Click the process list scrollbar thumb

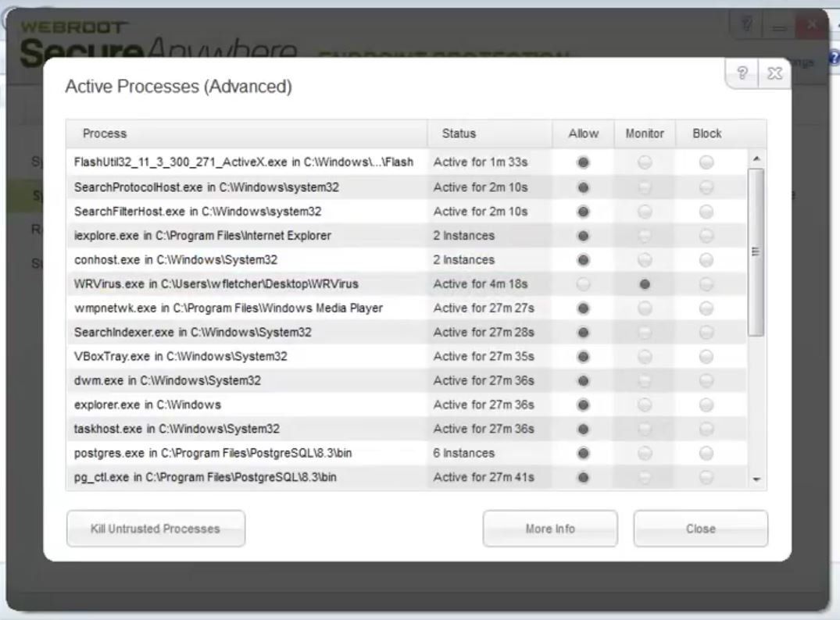[x=756, y=252]
